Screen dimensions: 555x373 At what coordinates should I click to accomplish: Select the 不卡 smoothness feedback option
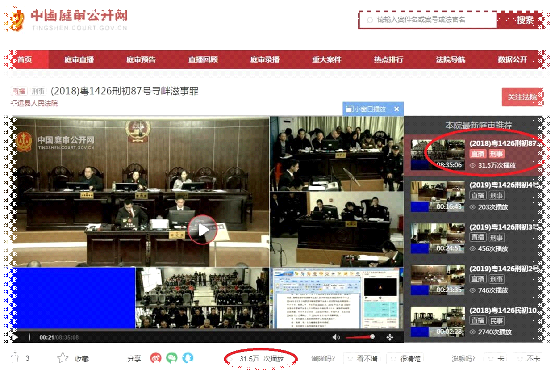coord(529,358)
